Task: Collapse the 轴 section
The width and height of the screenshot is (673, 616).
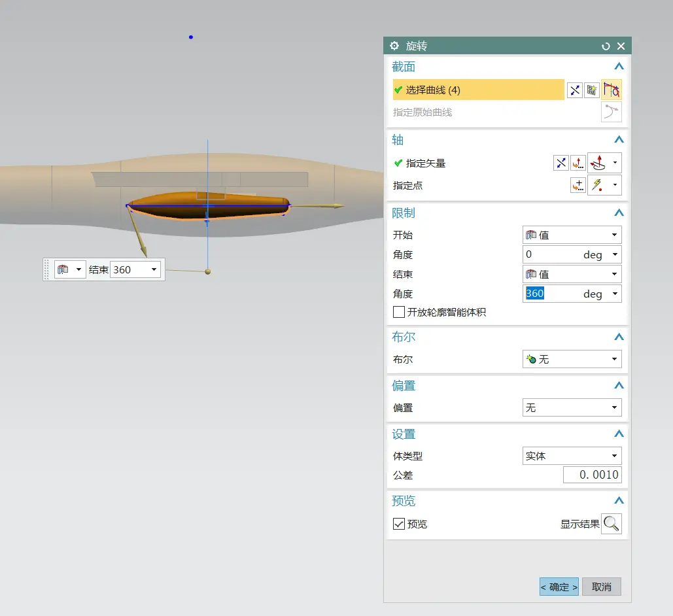Action: 619,139
